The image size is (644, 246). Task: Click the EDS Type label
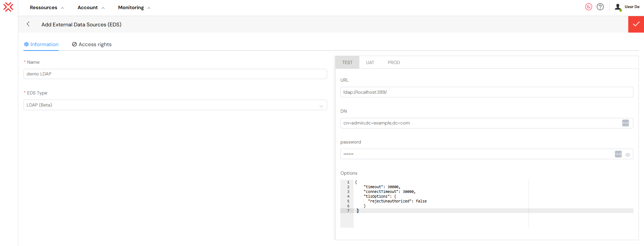(x=37, y=93)
